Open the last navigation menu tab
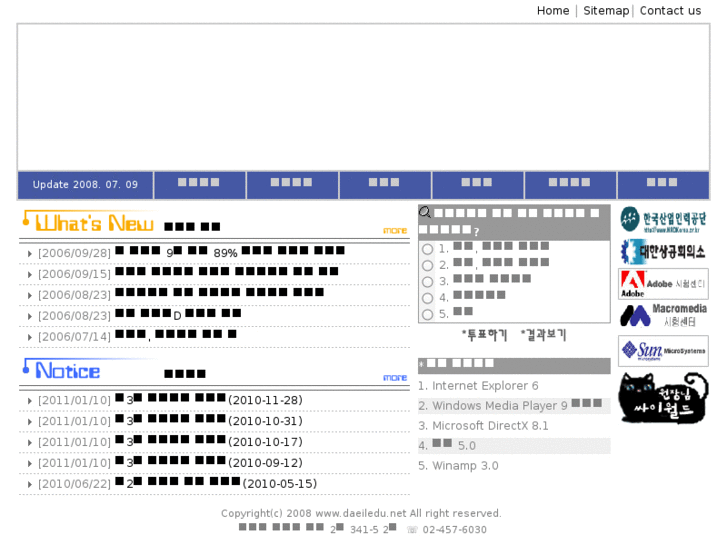 663,185
